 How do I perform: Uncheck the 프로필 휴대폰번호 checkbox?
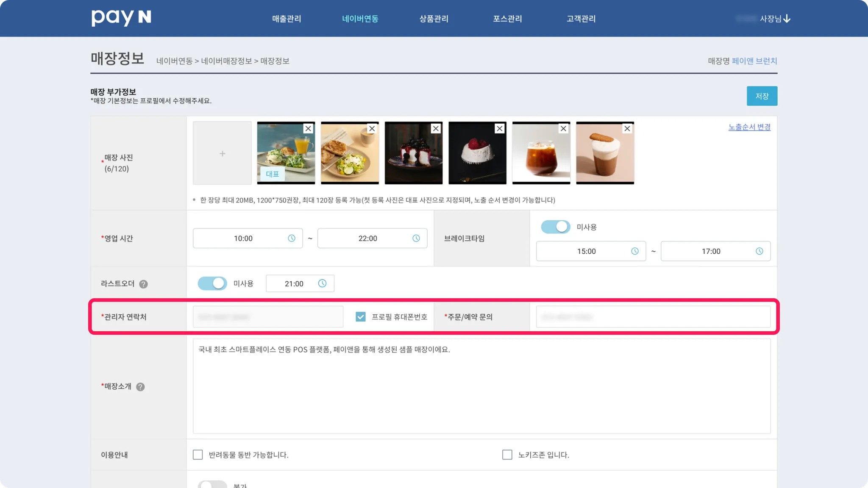(360, 317)
